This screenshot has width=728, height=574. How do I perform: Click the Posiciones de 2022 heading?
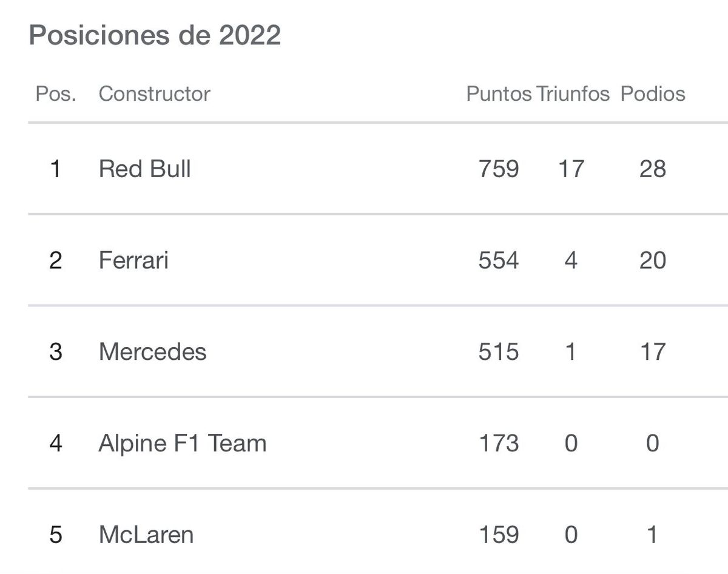click(x=155, y=35)
